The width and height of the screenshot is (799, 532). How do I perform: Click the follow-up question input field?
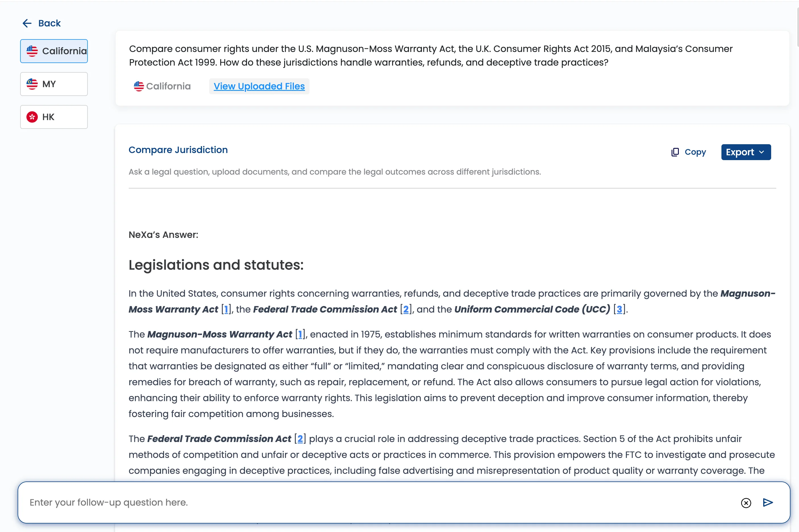coord(340,502)
